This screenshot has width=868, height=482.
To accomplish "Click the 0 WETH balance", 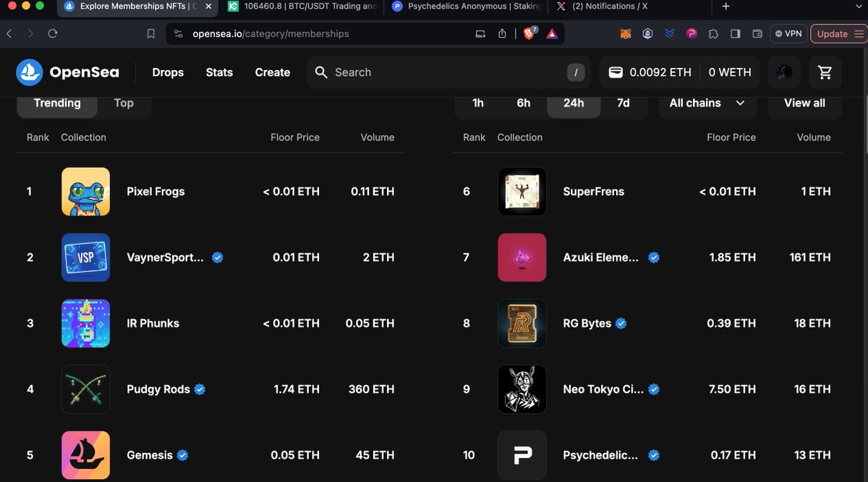I will pyautogui.click(x=730, y=72).
